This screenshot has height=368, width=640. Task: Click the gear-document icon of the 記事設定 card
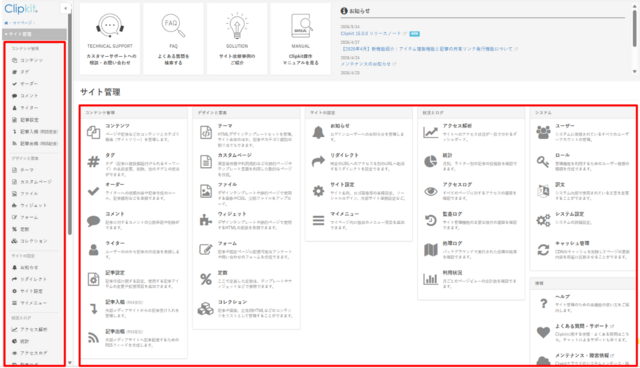pyautogui.click(x=93, y=279)
